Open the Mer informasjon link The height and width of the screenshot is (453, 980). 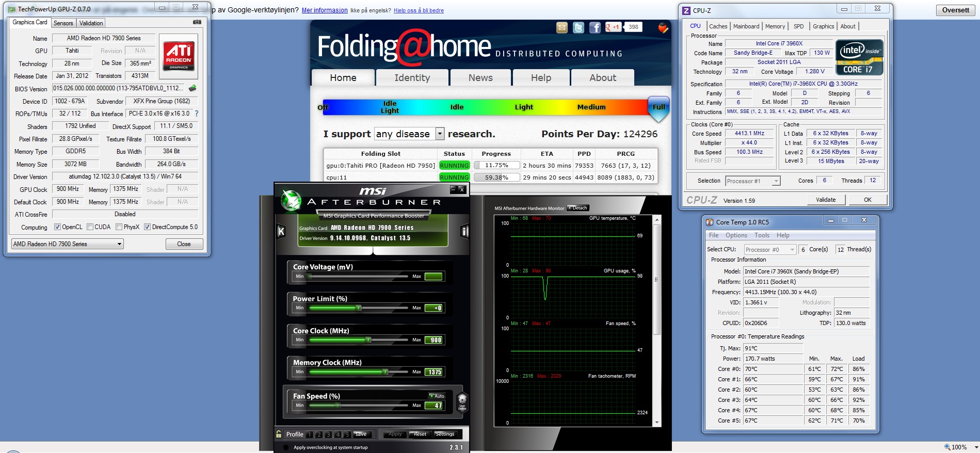click(325, 10)
